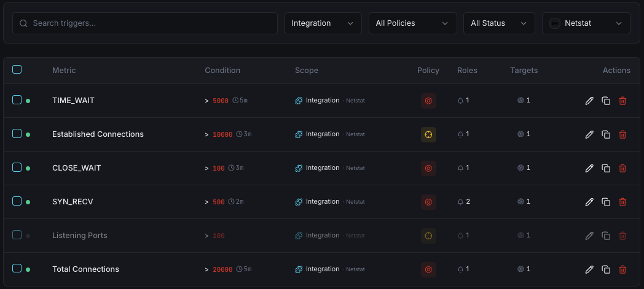Open the All Status dropdown
Image resolution: width=644 pixels, height=289 pixels.
coord(500,23)
